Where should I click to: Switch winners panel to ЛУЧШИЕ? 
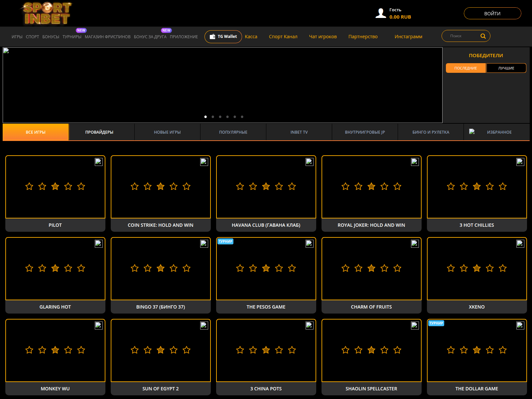coord(506,68)
